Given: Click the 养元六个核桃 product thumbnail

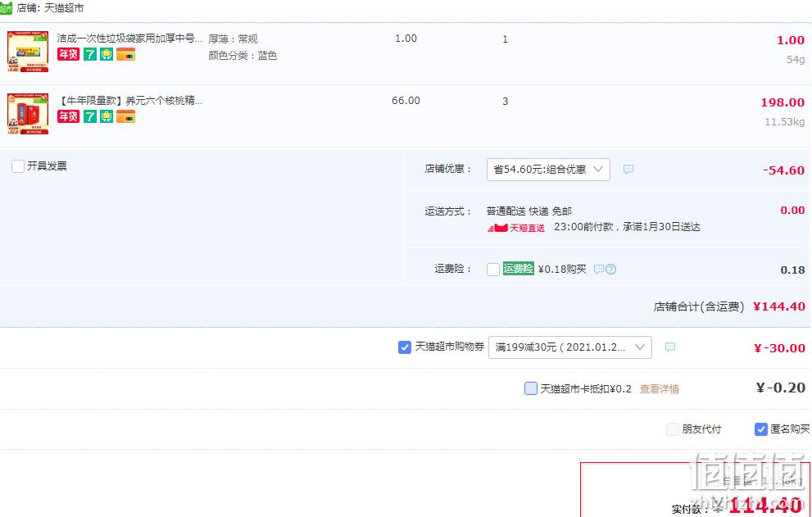Looking at the screenshot, I should pyautogui.click(x=28, y=114).
